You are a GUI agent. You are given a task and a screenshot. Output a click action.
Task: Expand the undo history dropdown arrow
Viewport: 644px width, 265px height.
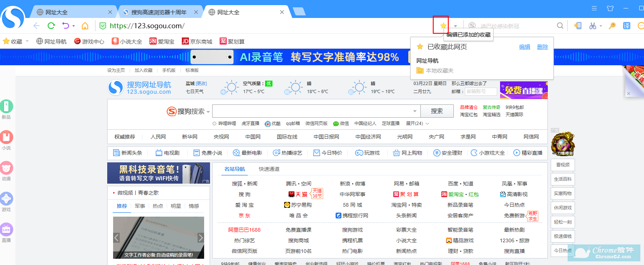pyautogui.click(x=73, y=26)
